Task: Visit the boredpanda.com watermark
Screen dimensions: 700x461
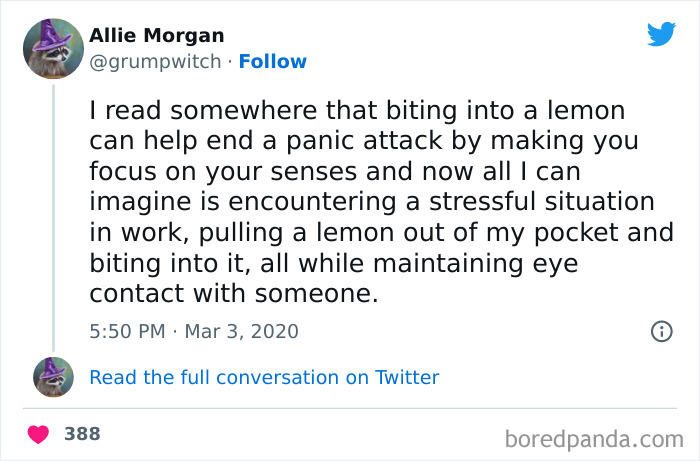Action: 592,438
